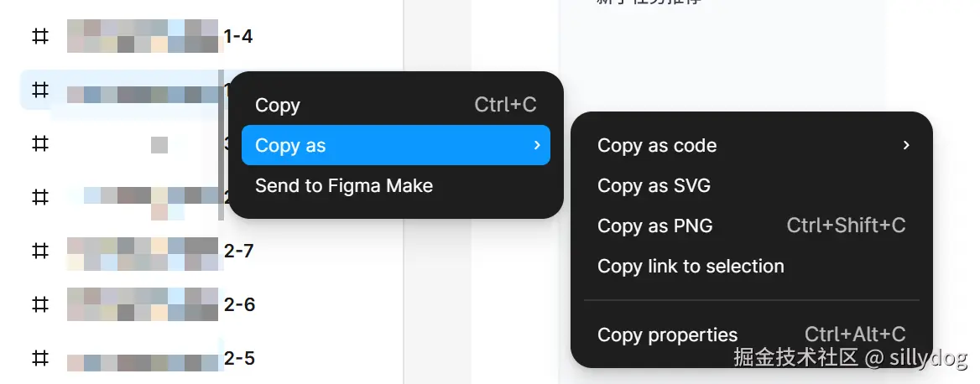Click the frame icon just below the highlighted layer
The image size is (980, 384).
pyautogui.click(x=39, y=143)
